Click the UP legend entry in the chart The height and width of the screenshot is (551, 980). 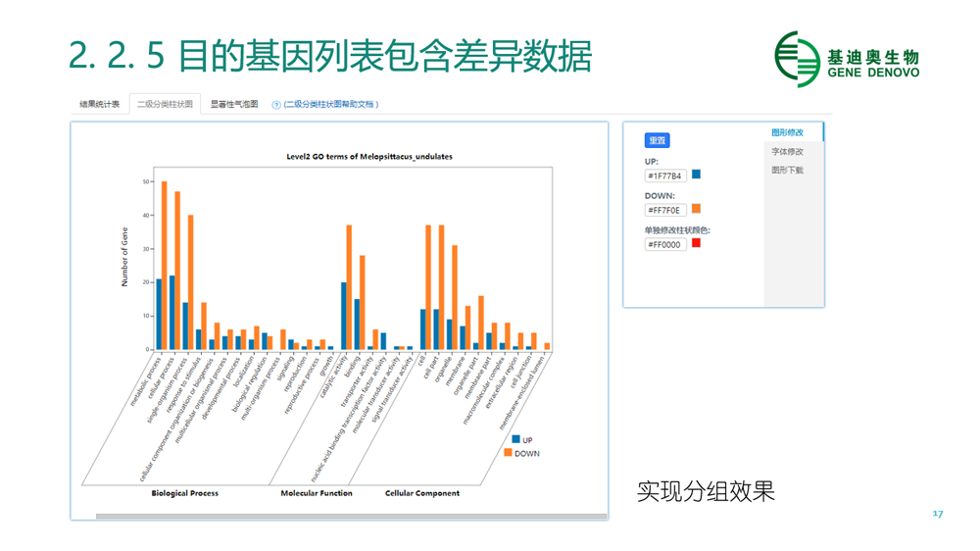522,439
